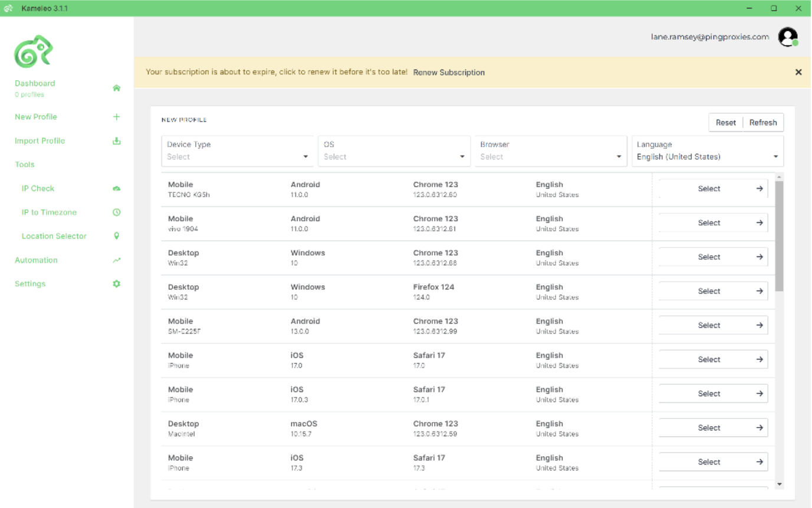This screenshot has width=812, height=508.
Task: Click the New Profile plus icon
Action: pyautogui.click(x=117, y=117)
